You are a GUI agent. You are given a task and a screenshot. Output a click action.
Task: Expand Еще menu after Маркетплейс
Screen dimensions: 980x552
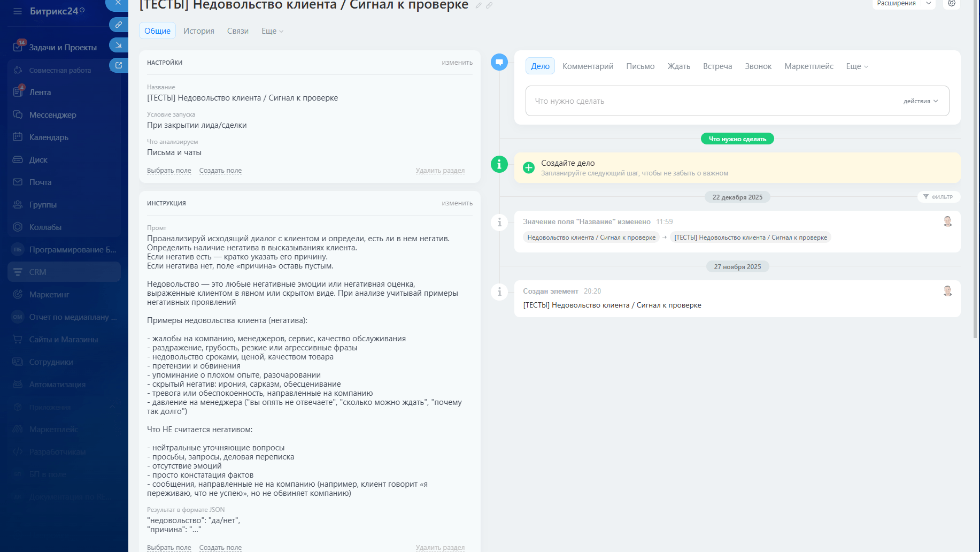tap(857, 66)
